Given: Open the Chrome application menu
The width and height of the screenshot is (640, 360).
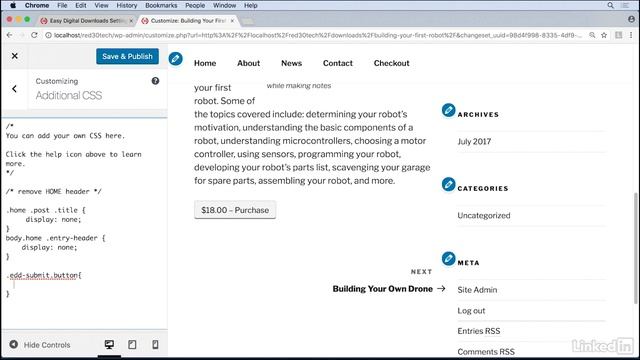Looking at the screenshot, I should coord(37,5).
